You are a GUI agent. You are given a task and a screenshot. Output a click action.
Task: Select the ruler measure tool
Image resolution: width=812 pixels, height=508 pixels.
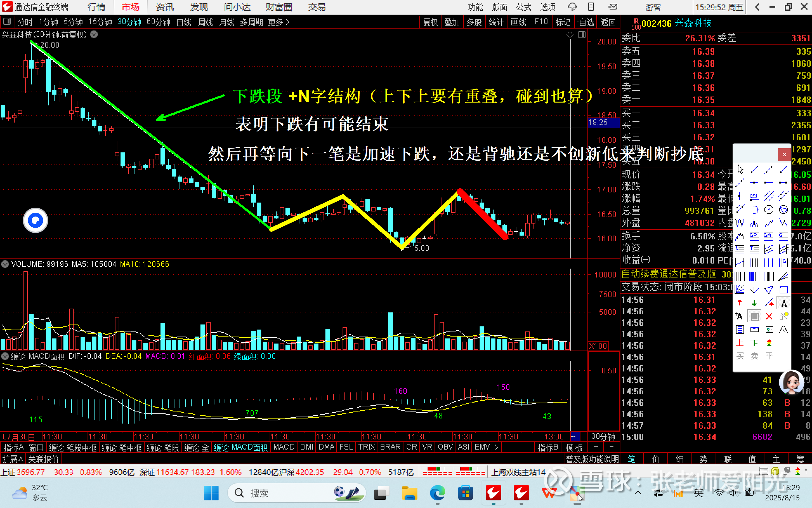click(x=754, y=330)
